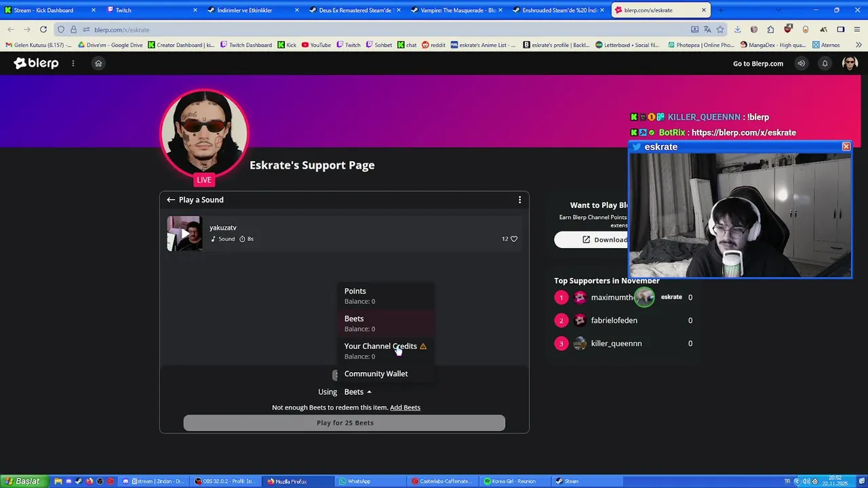Bookmark this page with the star icon
This screenshot has width=868, height=488.
(x=720, y=30)
